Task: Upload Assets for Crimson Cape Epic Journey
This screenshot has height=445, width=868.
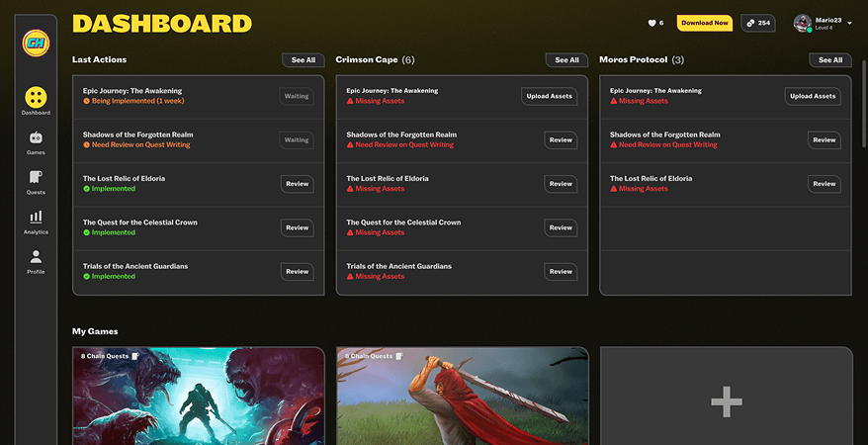Action: (x=549, y=96)
